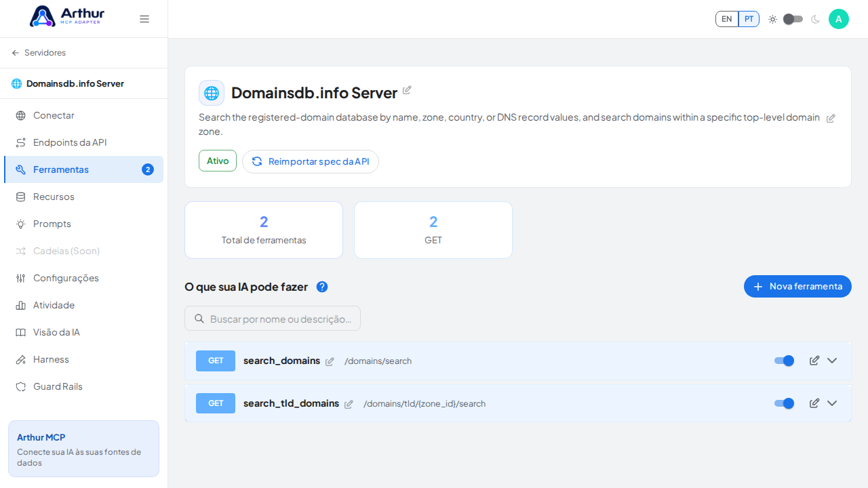
Task: Click the search_tld_domains tool name
Action: pyautogui.click(x=291, y=403)
